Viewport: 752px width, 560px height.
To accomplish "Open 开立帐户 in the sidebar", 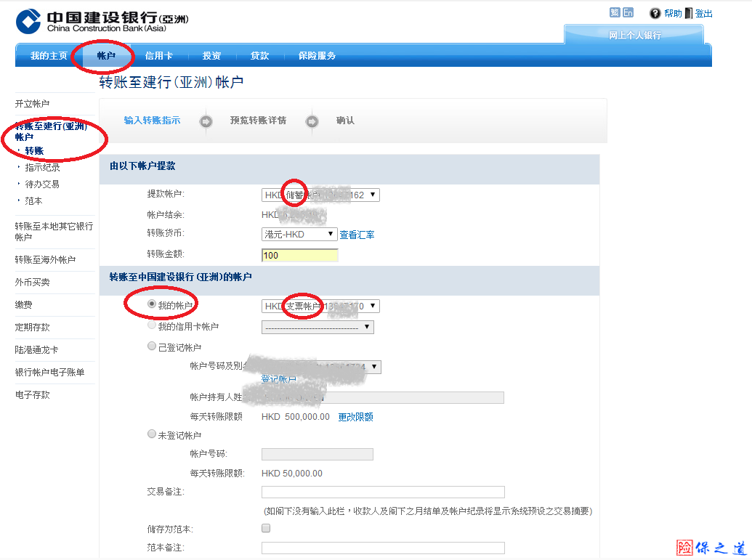I will point(32,104).
